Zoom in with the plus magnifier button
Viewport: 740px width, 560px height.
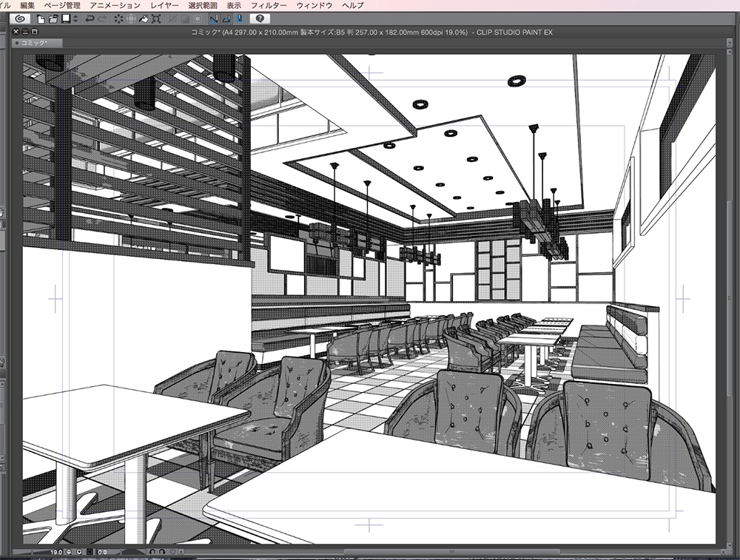click(x=79, y=552)
